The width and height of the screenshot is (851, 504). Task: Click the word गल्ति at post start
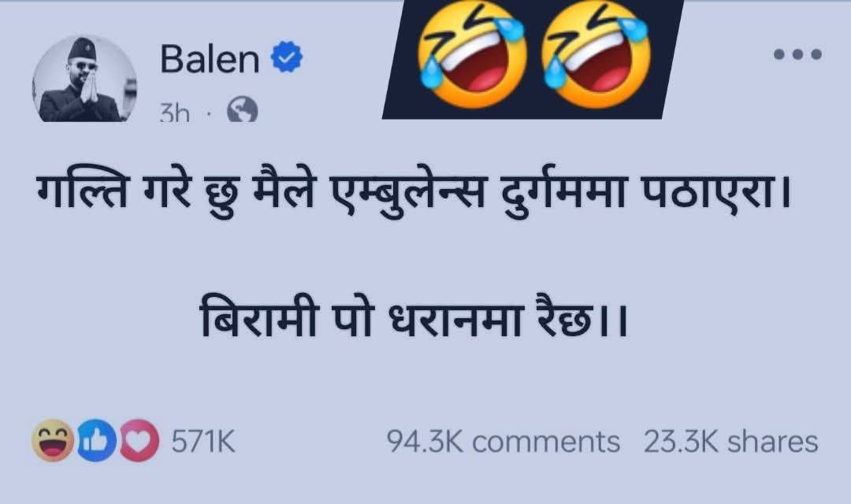point(81,190)
